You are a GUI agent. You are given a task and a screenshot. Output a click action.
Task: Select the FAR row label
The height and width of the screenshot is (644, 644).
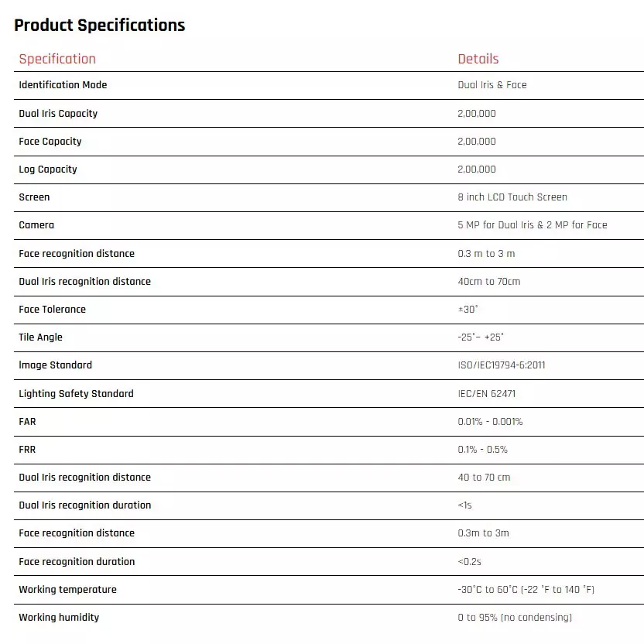[28, 422]
